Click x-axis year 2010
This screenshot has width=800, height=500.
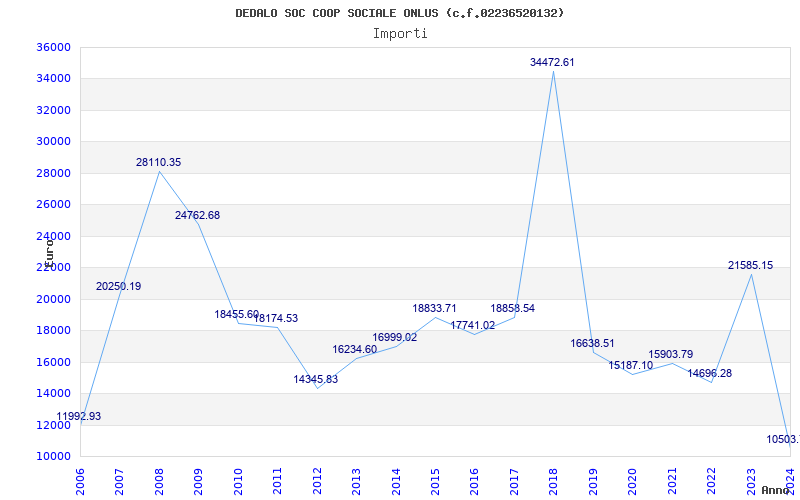238,481
